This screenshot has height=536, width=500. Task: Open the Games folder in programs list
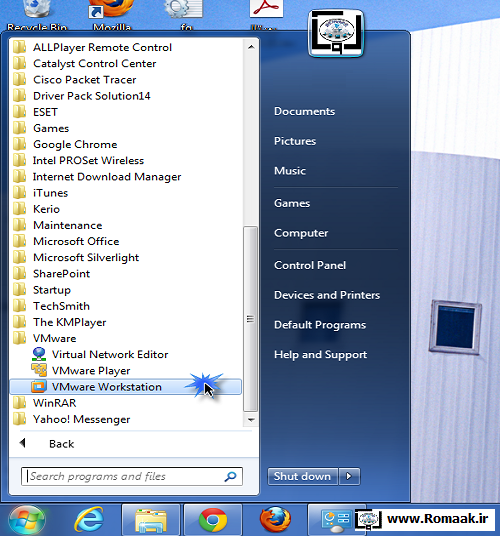pyautogui.click(x=51, y=128)
